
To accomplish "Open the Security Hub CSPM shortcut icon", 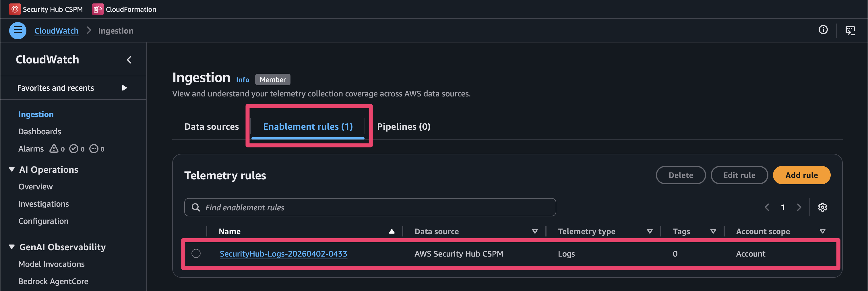I will click(x=14, y=9).
